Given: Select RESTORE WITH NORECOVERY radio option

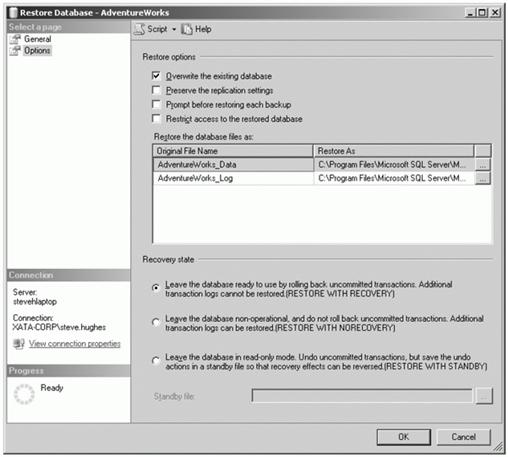Looking at the screenshot, I should click(x=156, y=322).
